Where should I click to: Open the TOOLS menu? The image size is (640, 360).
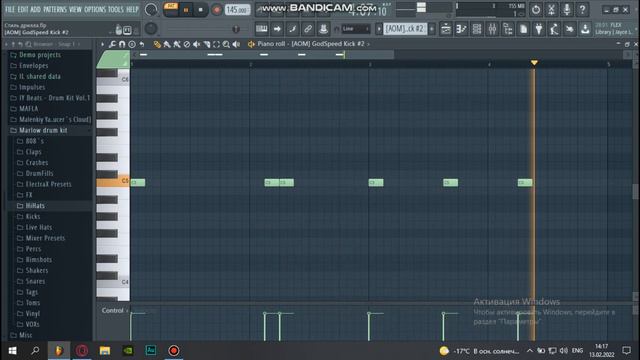click(116, 9)
